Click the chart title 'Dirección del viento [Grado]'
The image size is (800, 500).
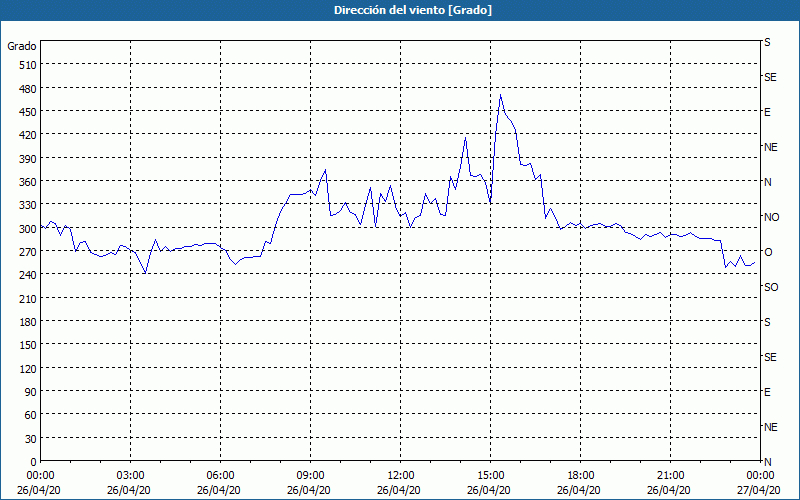click(413, 10)
